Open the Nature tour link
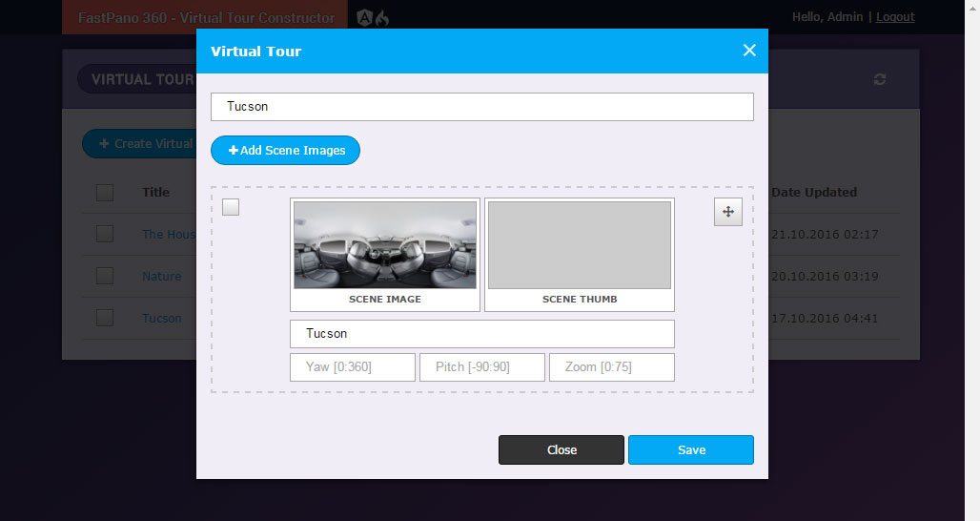The width and height of the screenshot is (980, 521). coord(162,277)
